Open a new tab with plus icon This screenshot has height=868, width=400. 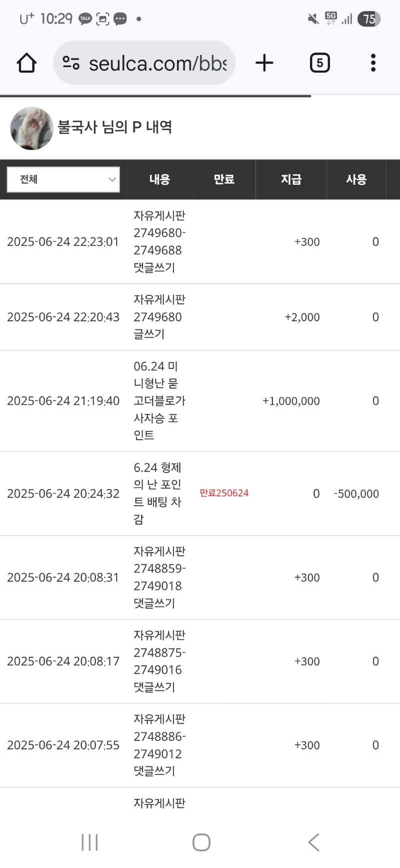tap(264, 63)
